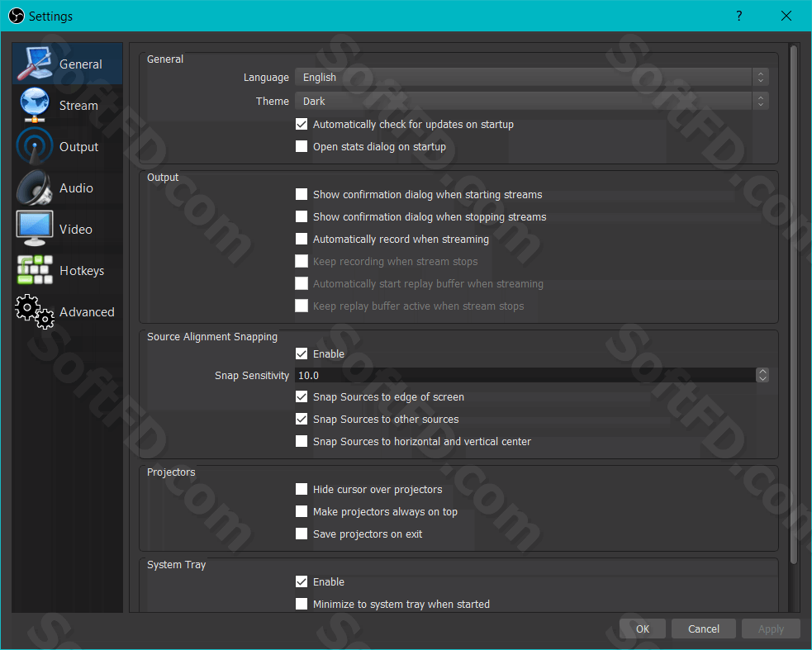The image size is (812, 650).
Task: Switch to the Video settings tab label
Action: pos(76,230)
